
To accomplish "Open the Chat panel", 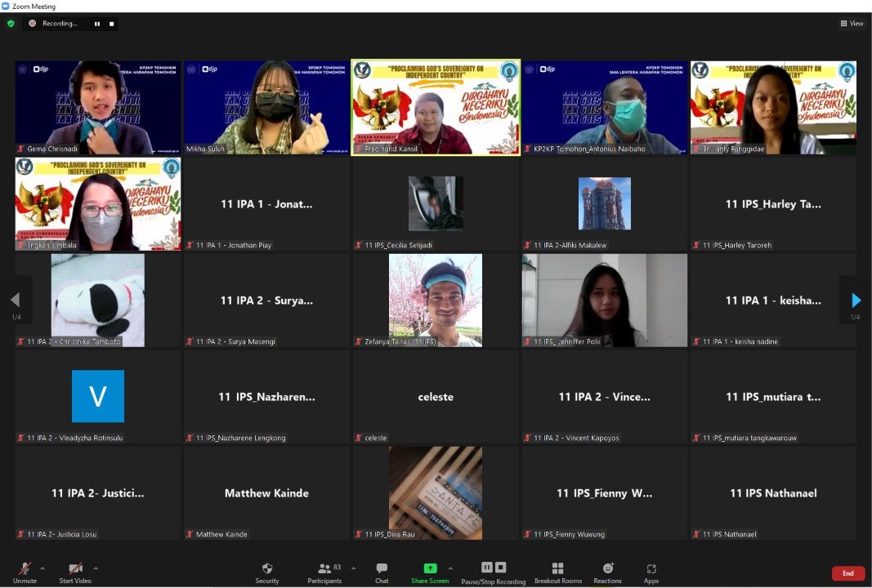I will click(x=382, y=572).
